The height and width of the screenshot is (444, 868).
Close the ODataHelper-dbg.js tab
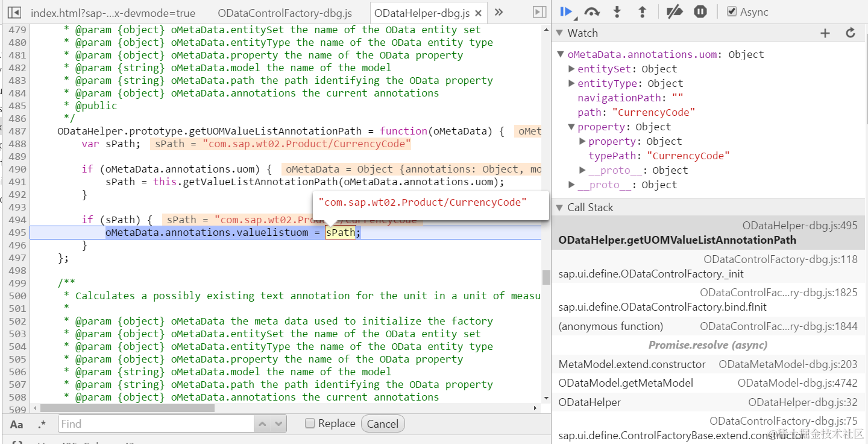click(x=479, y=13)
